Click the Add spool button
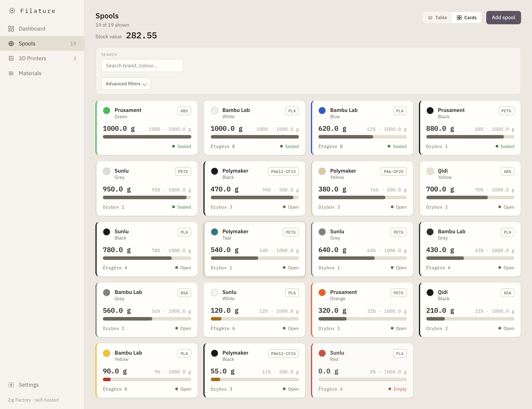 tap(503, 18)
